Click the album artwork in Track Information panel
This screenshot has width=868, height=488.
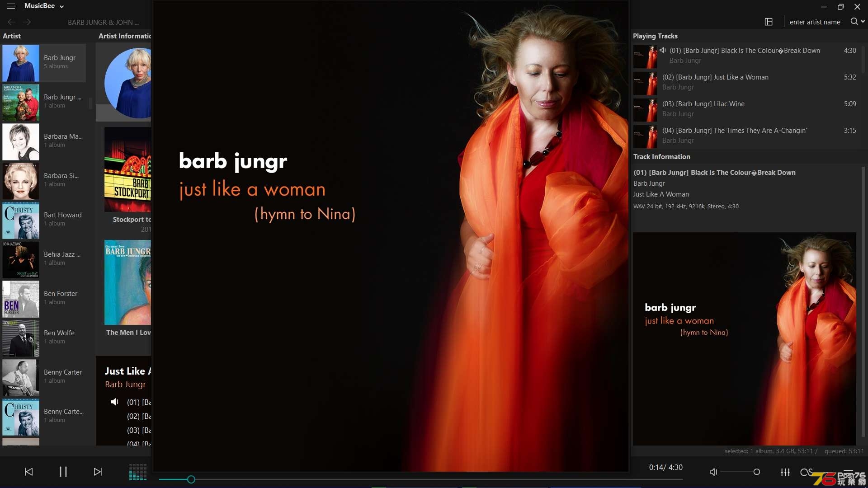(x=745, y=339)
